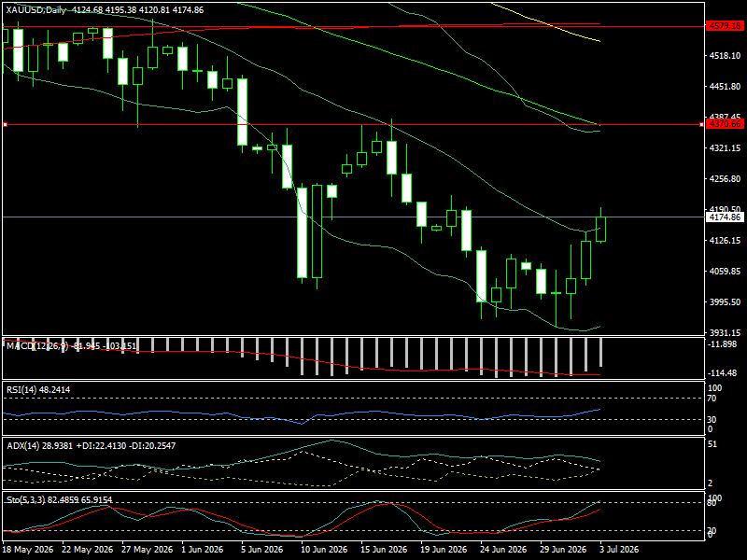Click the RSI(14) 48.2414 indicator label
The height and width of the screenshot is (560, 747).
pyautogui.click(x=38, y=389)
